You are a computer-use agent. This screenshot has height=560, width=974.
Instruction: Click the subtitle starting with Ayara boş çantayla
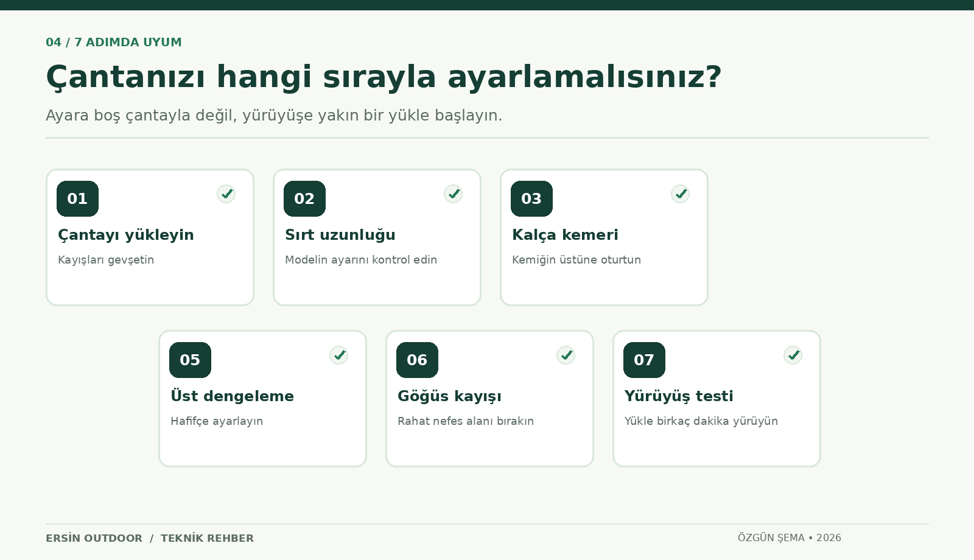click(x=274, y=116)
